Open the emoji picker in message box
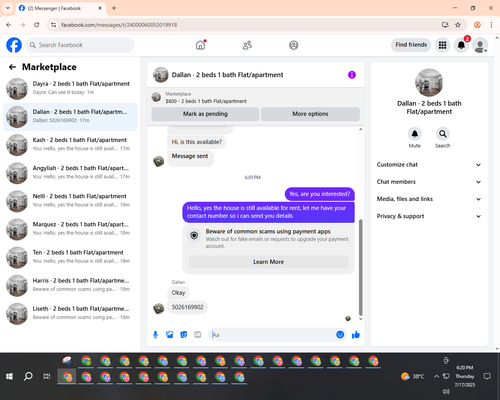500x400 pixels. (x=340, y=335)
